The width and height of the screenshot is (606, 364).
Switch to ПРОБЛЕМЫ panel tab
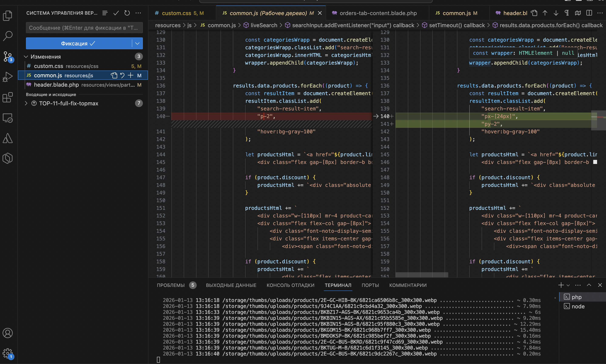tap(171, 285)
